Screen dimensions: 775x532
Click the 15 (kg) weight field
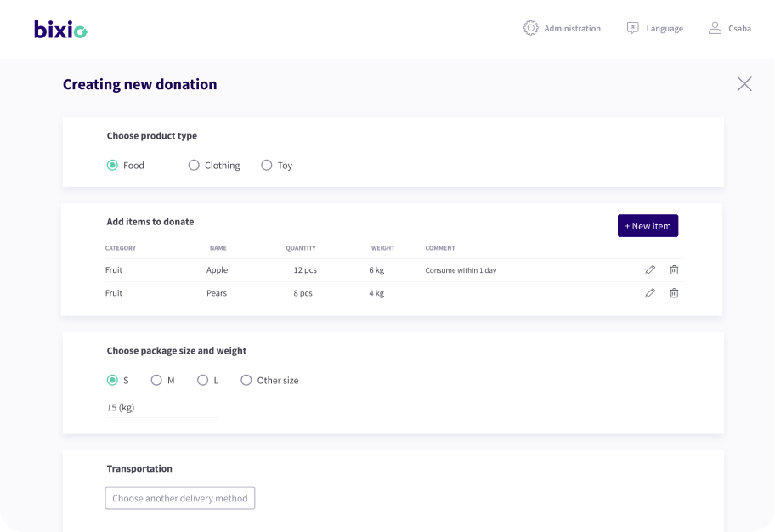point(162,408)
